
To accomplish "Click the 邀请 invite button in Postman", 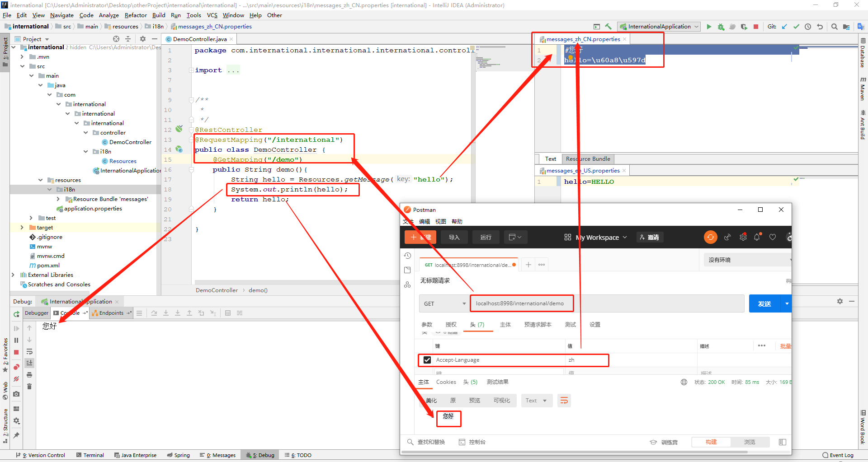I will pyautogui.click(x=650, y=238).
